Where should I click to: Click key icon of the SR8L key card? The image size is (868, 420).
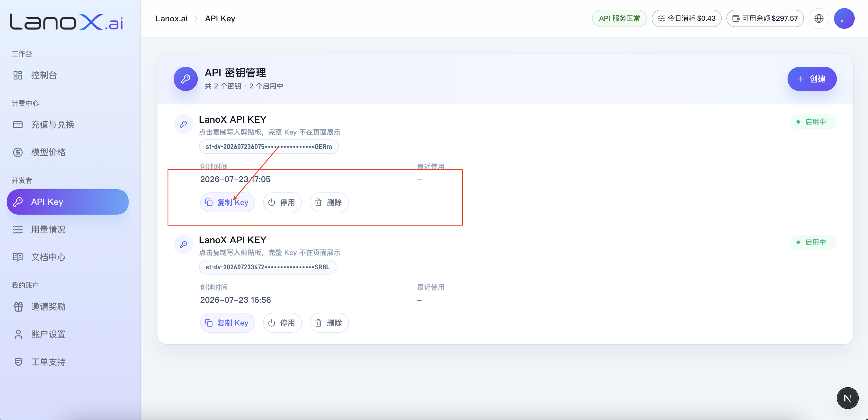pos(183,245)
